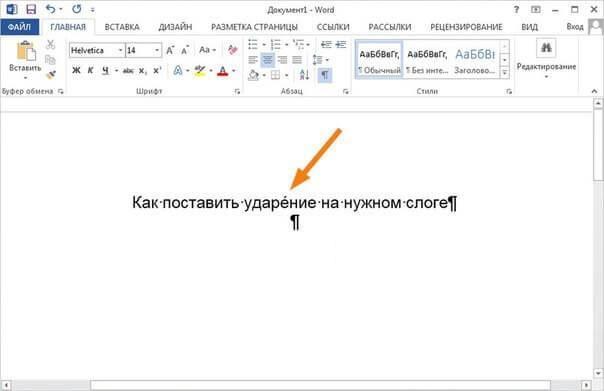Apply superscript formatting
The height and width of the screenshot is (391, 604).
tap(157, 71)
